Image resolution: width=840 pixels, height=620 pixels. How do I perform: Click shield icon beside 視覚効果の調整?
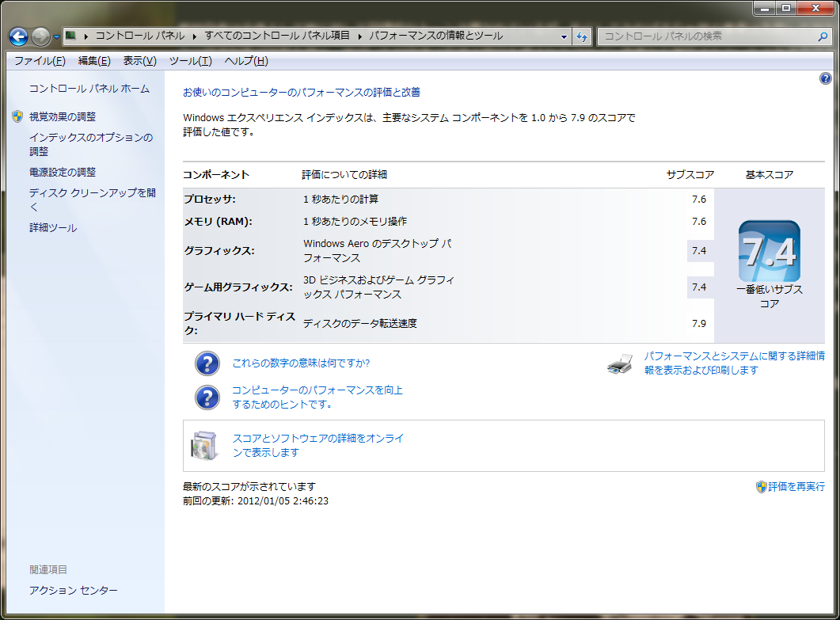tap(17, 116)
